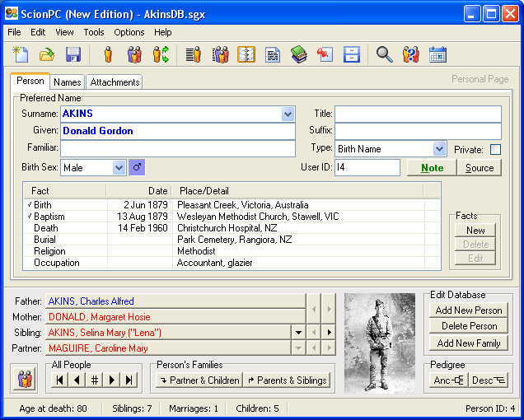Toggle the Private checkbox
The height and width of the screenshot is (420, 524).
click(x=495, y=149)
